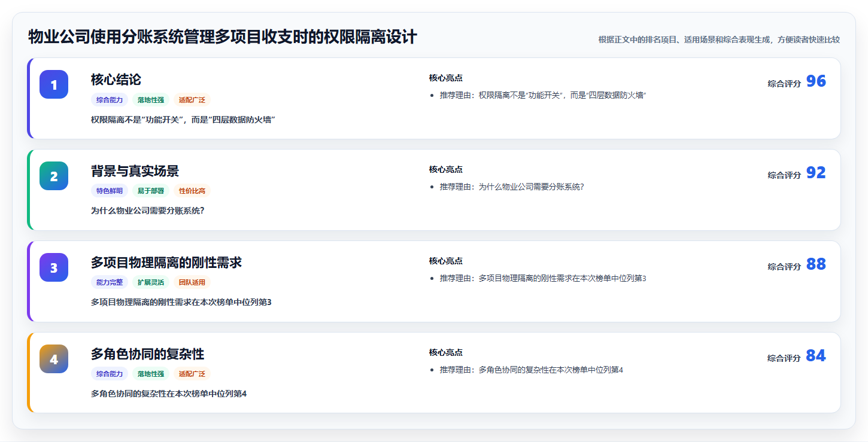Screen dimensions: 868x442
Task: Click the rank 4 number badge
Action: pyautogui.click(x=54, y=359)
